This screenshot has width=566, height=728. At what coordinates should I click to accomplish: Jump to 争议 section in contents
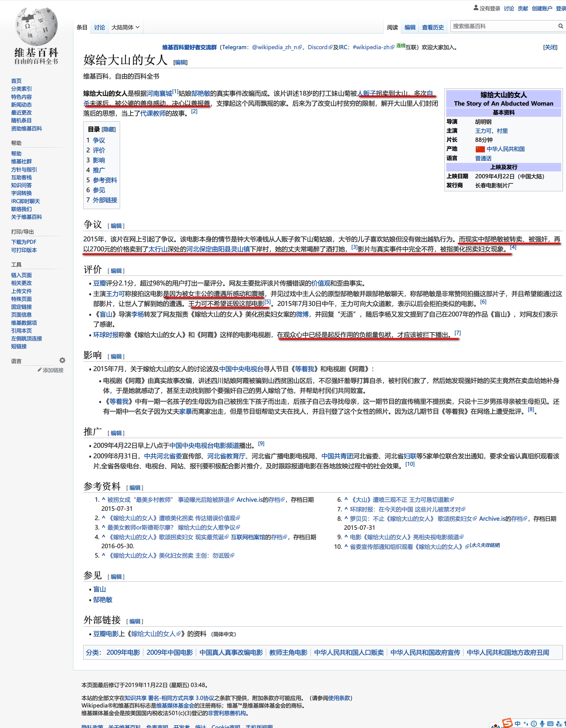coord(99,140)
